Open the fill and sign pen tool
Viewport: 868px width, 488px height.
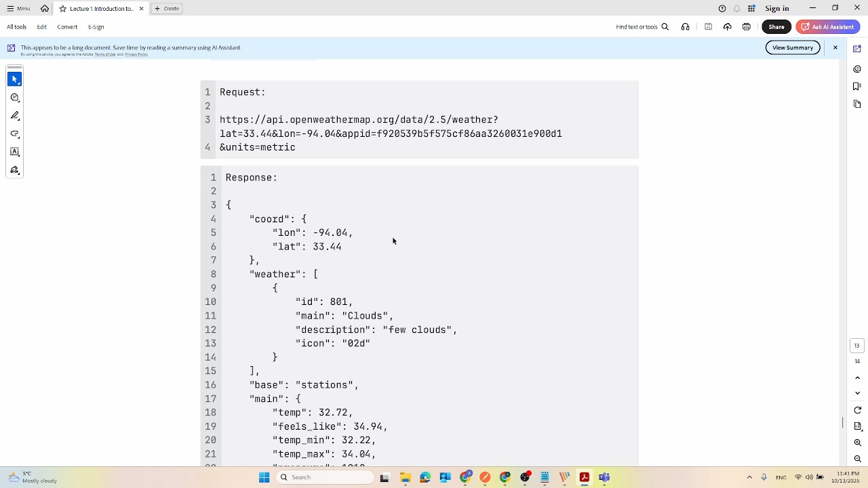[14, 171]
